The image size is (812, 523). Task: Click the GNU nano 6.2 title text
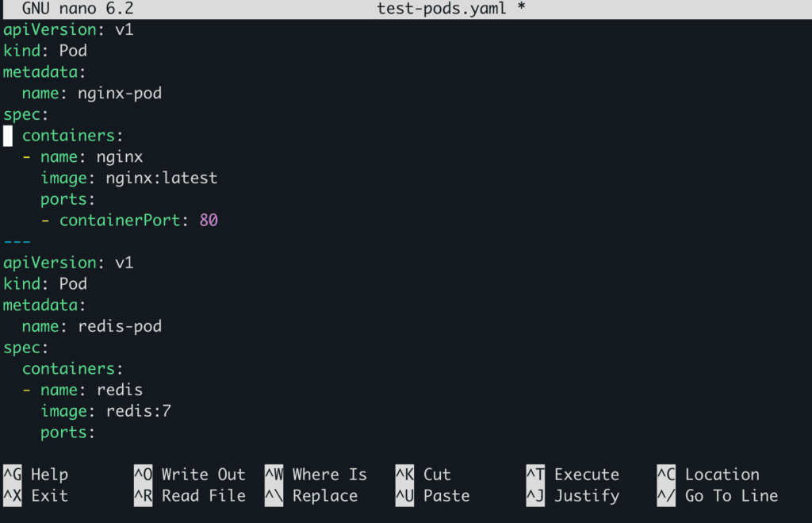click(x=78, y=9)
